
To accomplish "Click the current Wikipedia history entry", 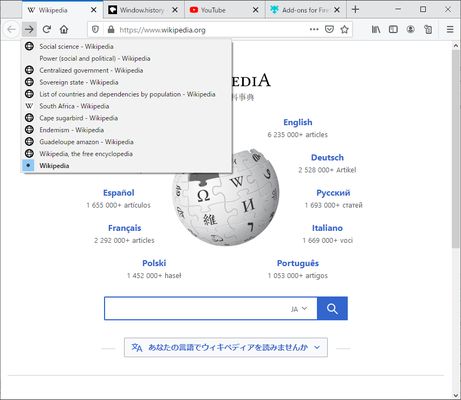I will click(x=127, y=166).
